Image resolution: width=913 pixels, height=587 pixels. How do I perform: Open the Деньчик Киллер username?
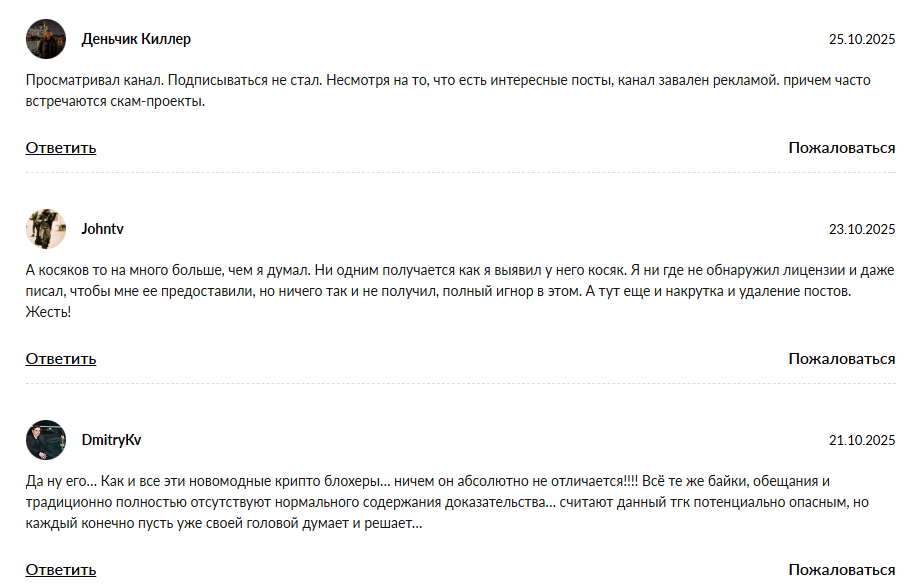click(136, 39)
